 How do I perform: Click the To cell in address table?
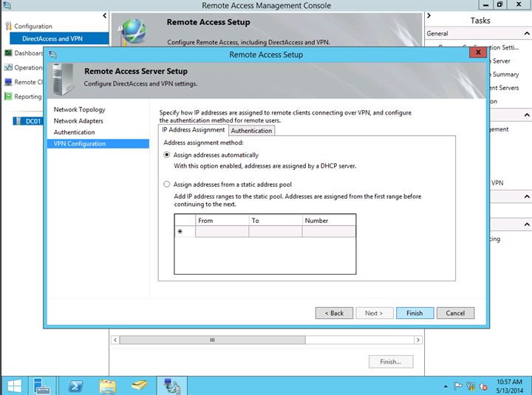[275, 232]
